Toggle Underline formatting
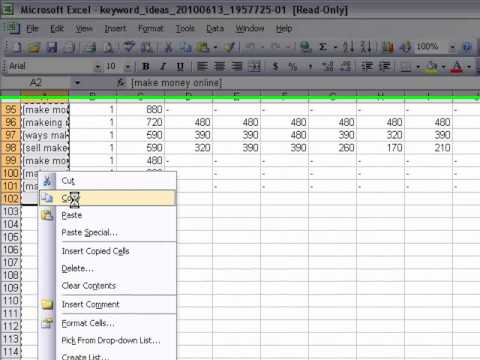This screenshot has width=480, height=360. pos(180,66)
